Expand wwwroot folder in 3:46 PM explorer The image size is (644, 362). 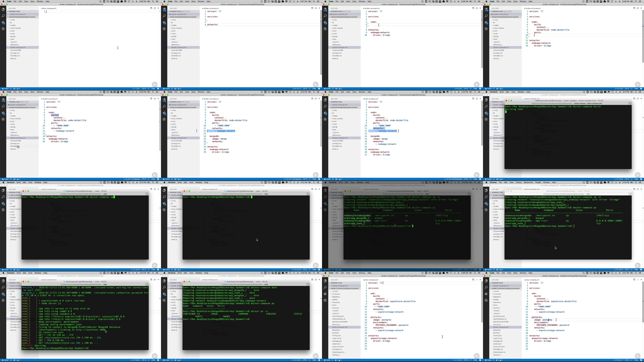pyautogui.click(x=335, y=308)
